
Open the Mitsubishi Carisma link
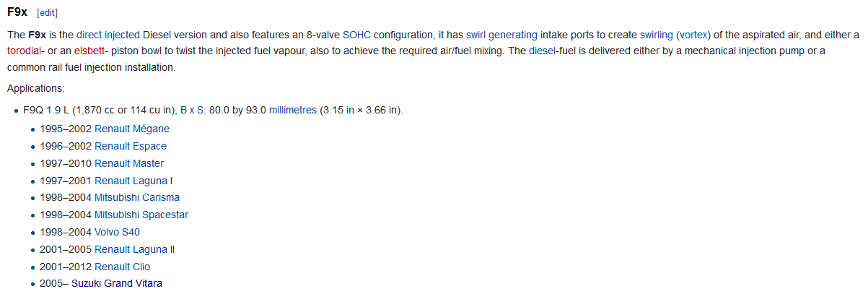(137, 197)
